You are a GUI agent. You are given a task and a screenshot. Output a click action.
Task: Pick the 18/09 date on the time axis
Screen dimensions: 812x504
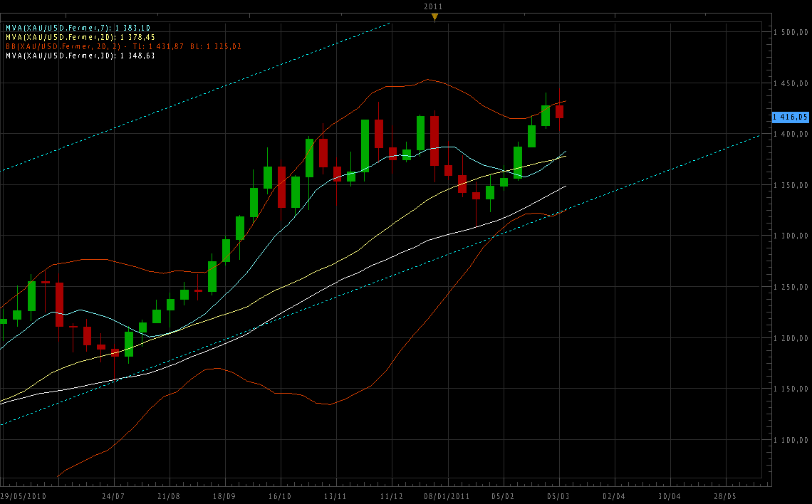pyautogui.click(x=224, y=495)
